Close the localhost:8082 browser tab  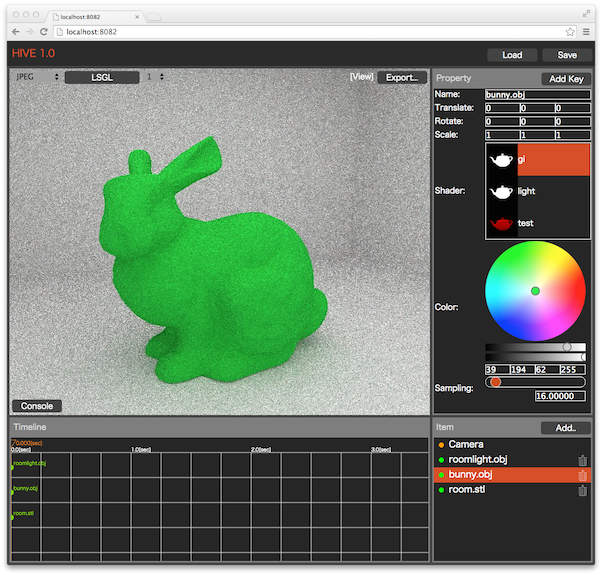point(137,17)
